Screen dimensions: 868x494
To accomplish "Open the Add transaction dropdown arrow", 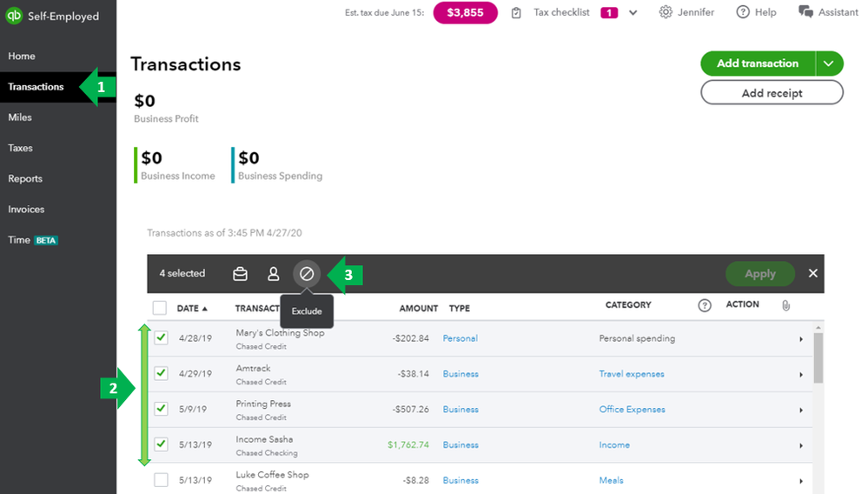I will 829,63.
